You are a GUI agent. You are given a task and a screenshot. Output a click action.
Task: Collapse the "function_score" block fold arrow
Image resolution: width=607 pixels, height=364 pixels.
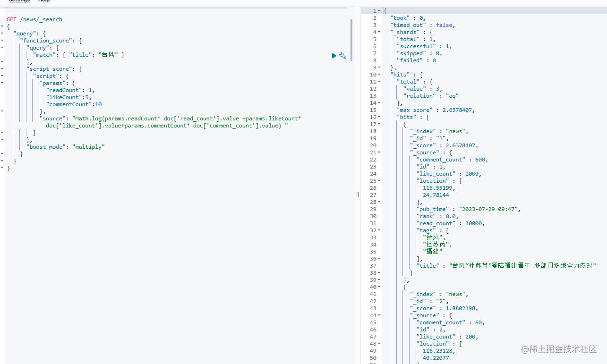tap(2, 40)
